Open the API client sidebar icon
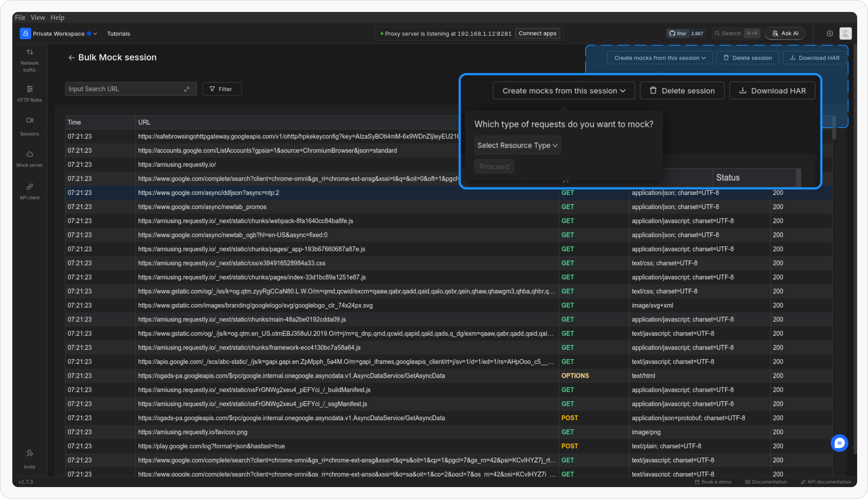 pos(30,187)
